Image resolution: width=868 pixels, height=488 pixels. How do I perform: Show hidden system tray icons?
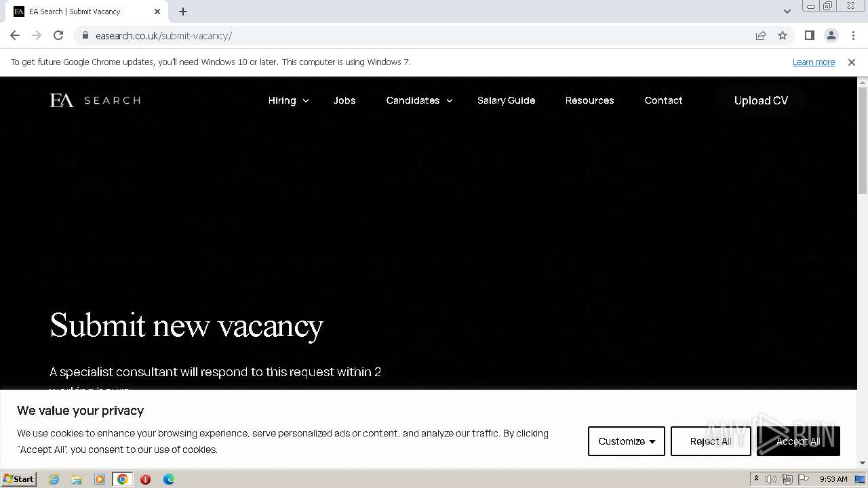[756, 479]
